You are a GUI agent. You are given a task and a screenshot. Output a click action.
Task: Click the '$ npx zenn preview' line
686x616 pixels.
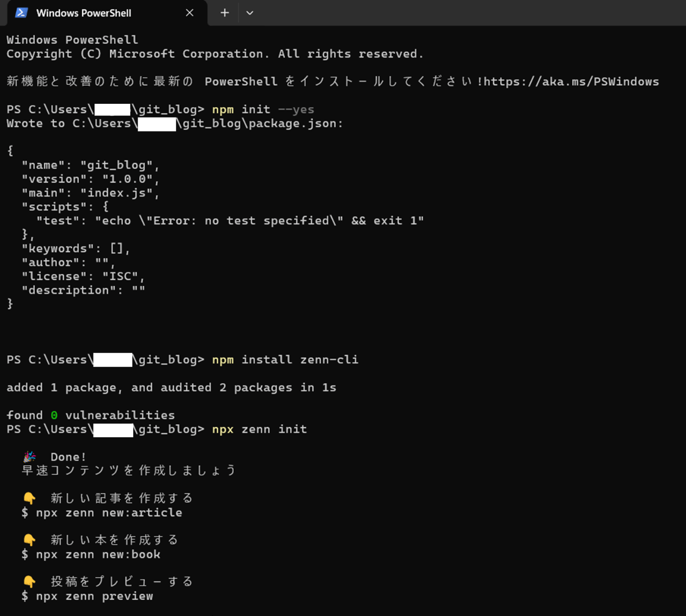pyautogui.click(x=87, y=596)
